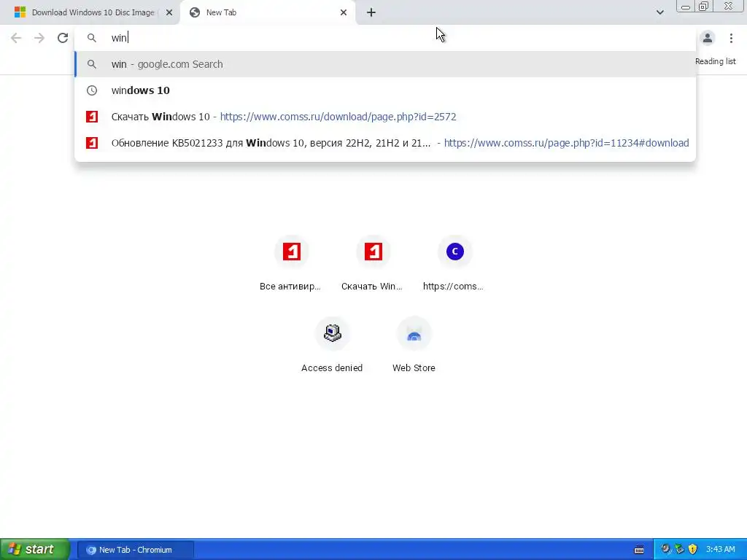Click the security shield tray icon
Screen dimensions: 747x560
point(693,550)
